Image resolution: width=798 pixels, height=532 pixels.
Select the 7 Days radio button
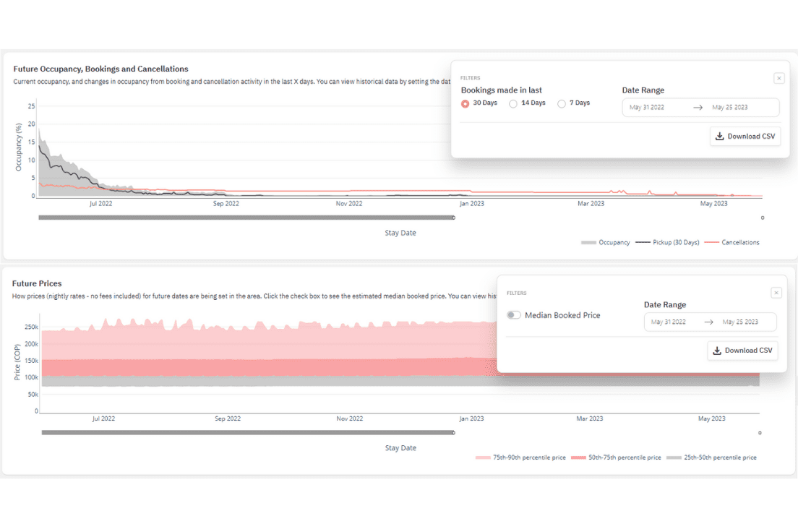(562, 103)
